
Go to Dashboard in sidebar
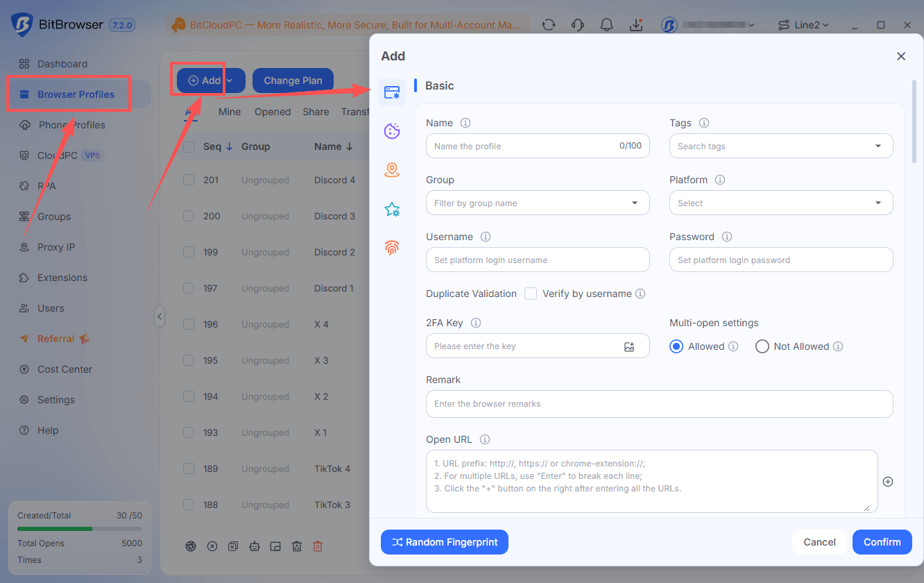[62, 64]
